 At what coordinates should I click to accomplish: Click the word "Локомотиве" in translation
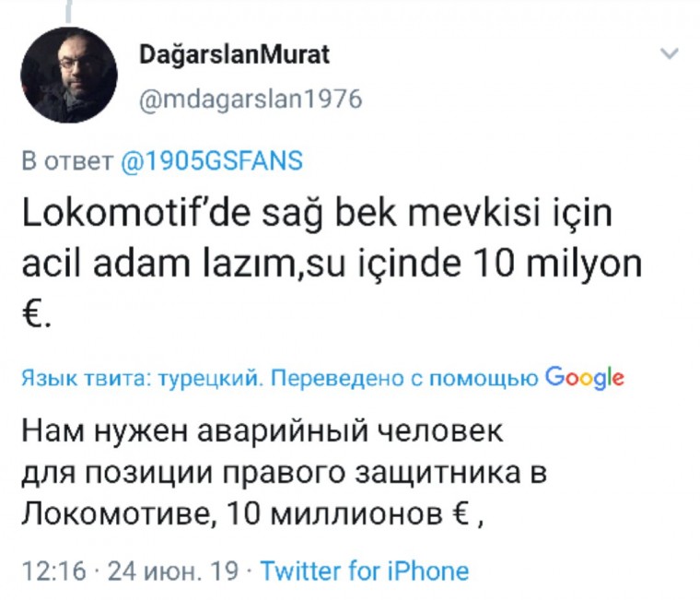point(119,516)
